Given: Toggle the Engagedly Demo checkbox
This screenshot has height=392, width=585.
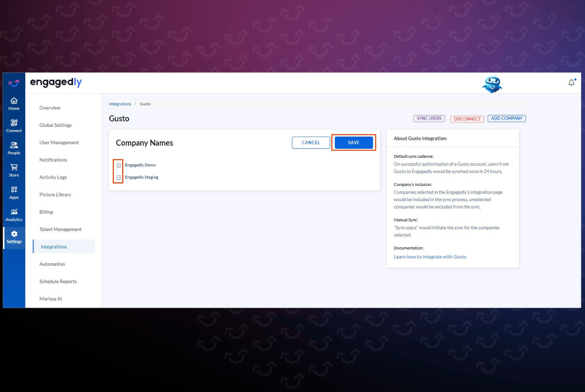Looking at the screenshot, I should [x=119, y=165].
